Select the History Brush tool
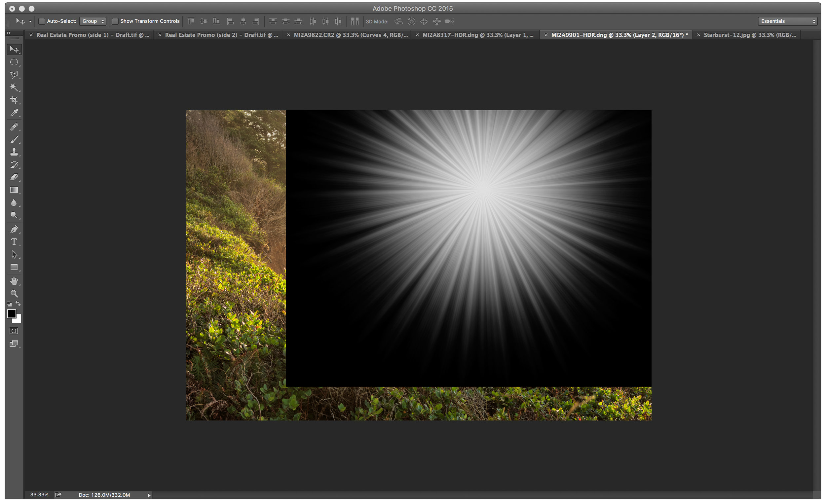Image resolution: width=826 pixels, height=504 pixels. (14, 164)
